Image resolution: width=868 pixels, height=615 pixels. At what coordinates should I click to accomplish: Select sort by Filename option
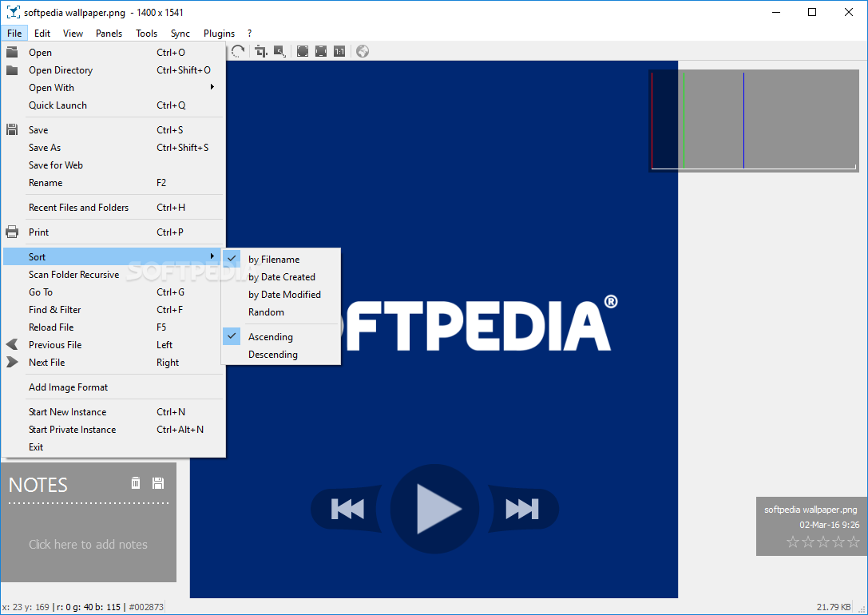[280, 259]
